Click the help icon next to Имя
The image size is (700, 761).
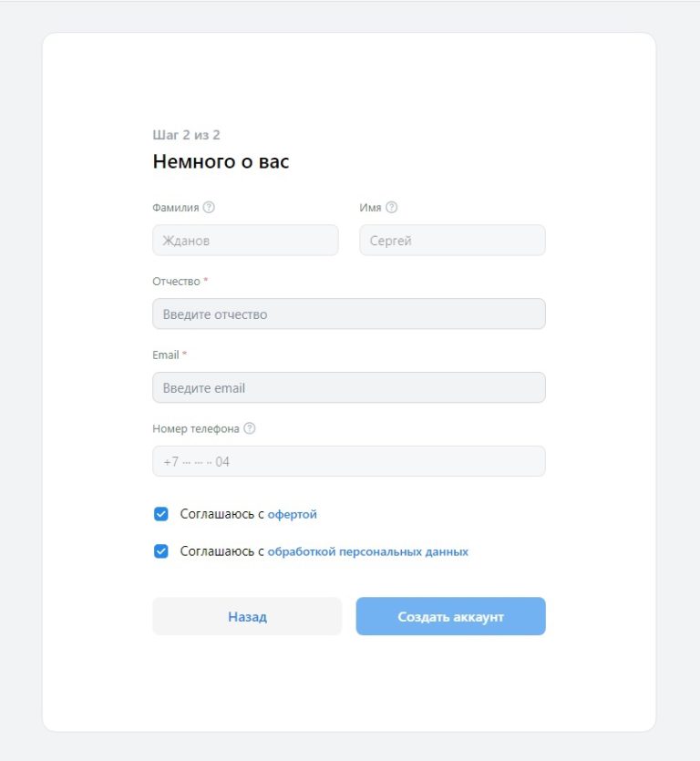click(x=392, y=208)
